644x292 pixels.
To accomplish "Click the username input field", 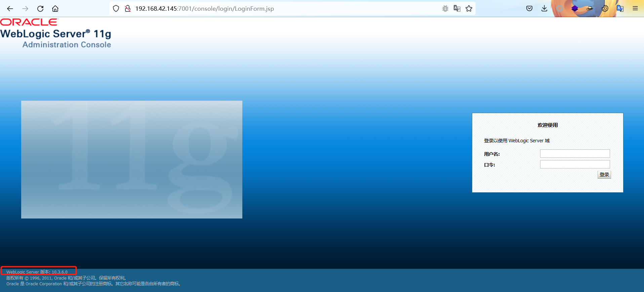I will coord(575,154).
